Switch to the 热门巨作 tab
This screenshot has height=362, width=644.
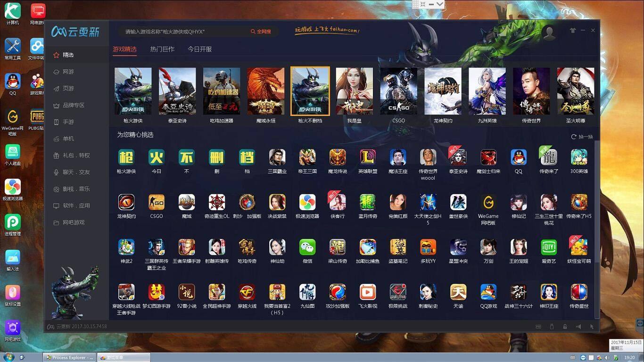(x=162, y=49)
